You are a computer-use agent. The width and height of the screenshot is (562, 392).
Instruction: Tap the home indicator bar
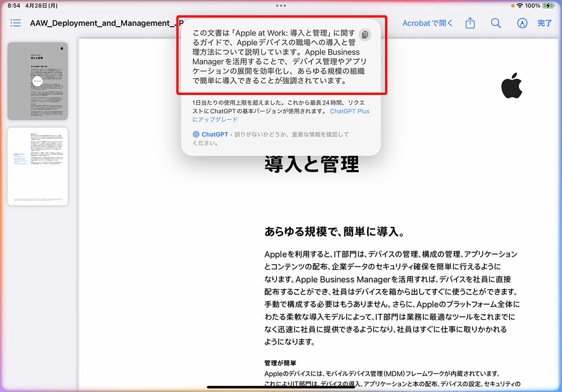click(281, 387)
